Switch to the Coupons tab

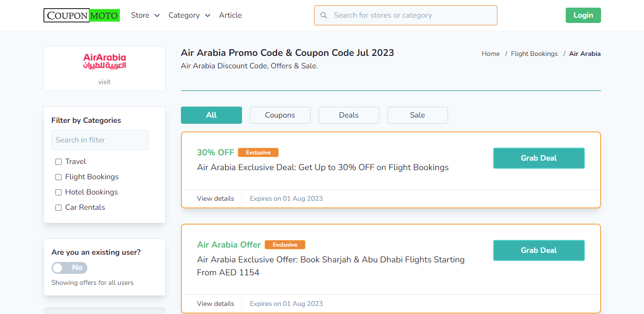point(280,115)
